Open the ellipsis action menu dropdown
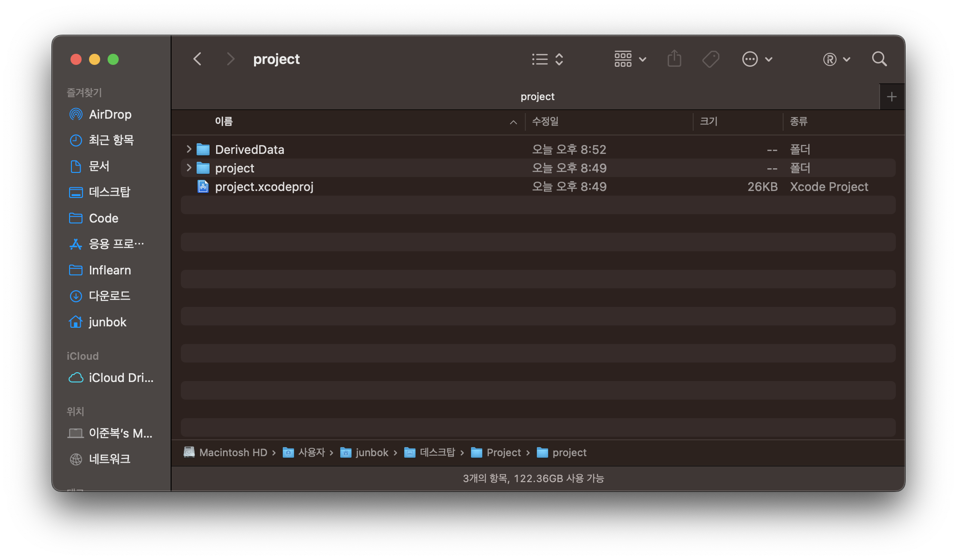The height and width of the screenshot is (560, 957). point(757,59)
